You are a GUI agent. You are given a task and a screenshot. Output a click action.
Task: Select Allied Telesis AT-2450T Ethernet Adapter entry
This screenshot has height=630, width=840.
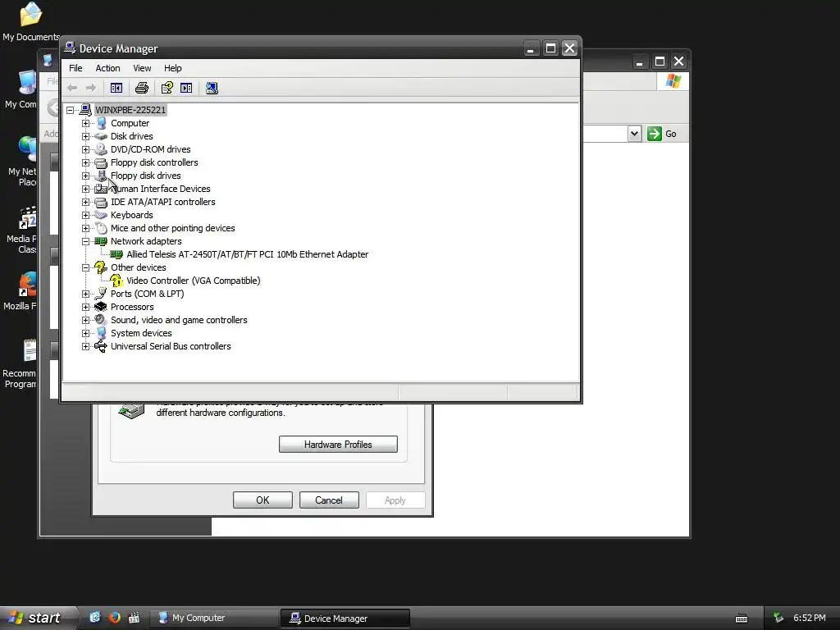[x=247, y=254]
